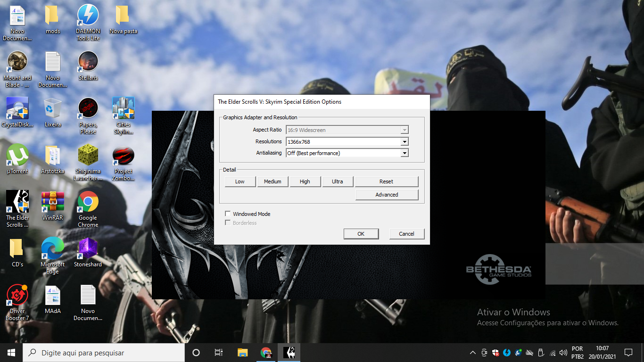The height and width of the screenshot is (362, 644).
Task: Open the Windows Start menu
Action: click(11, 353)
